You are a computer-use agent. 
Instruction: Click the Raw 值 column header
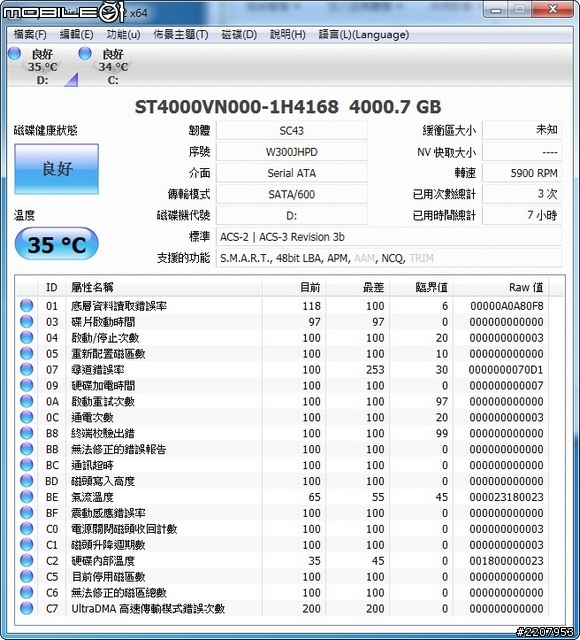[501, 287]
